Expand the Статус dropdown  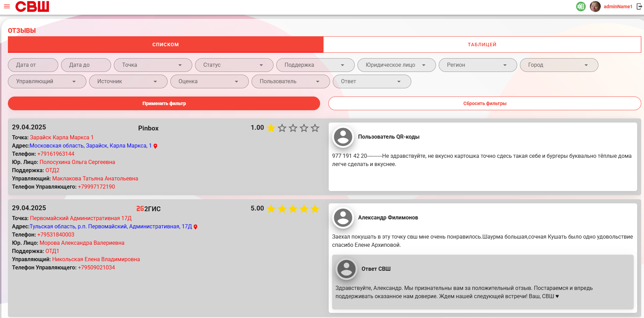pyautogui.click(x=234, y=65)
